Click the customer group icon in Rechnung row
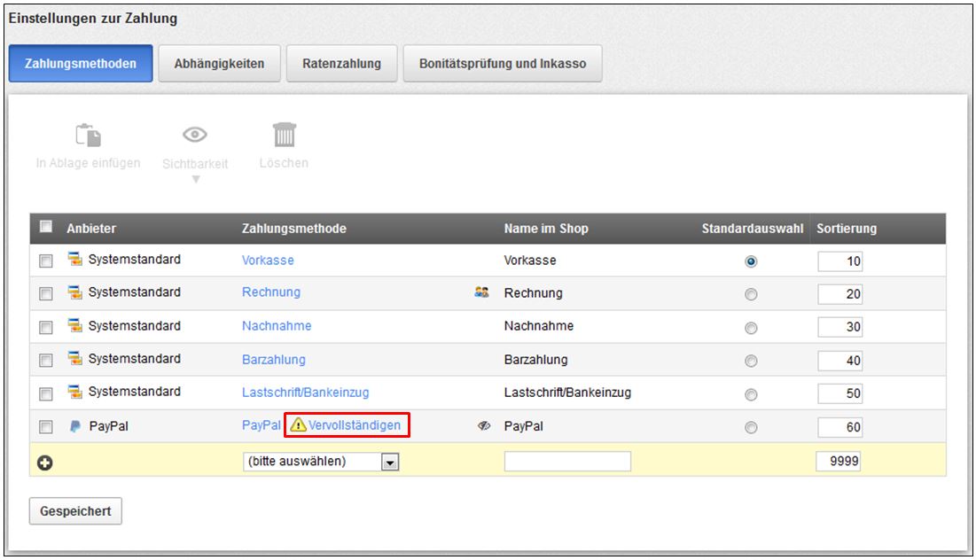 click(482, 293)
